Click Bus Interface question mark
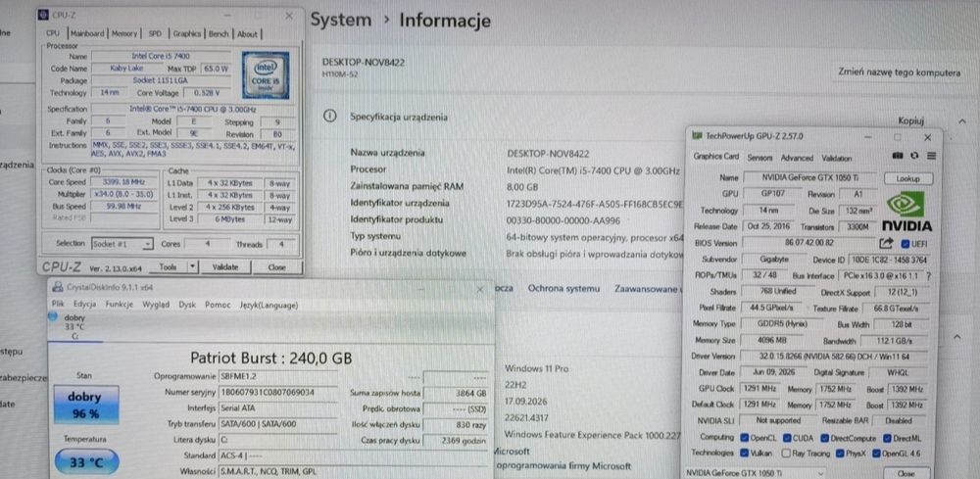 click(928, 276)
